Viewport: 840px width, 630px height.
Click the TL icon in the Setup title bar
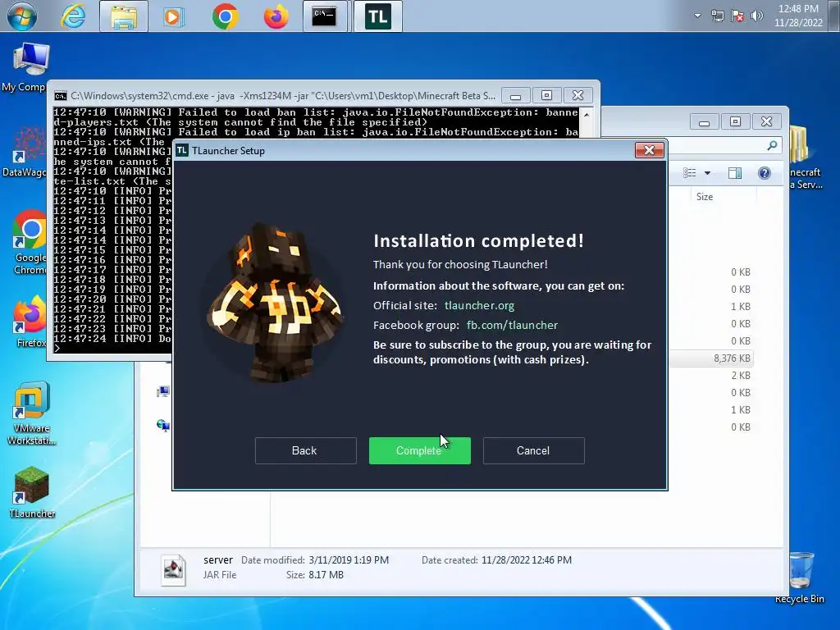click(182, 151)
